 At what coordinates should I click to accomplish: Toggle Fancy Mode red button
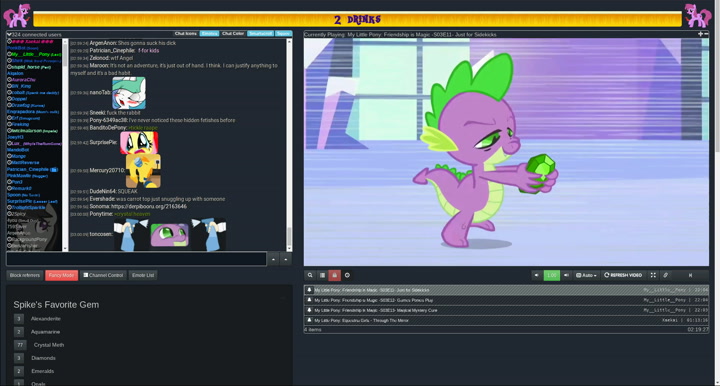[x=62, y=275]
